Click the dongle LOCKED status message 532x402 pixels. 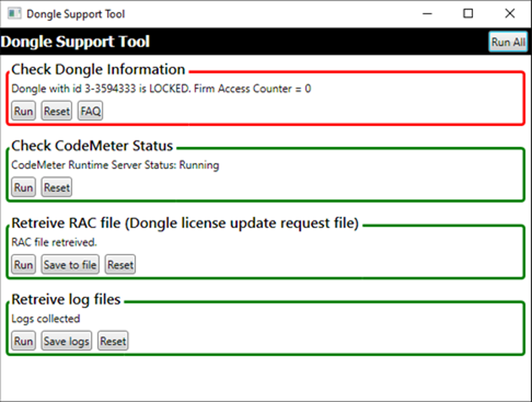(x=161, y=88)
